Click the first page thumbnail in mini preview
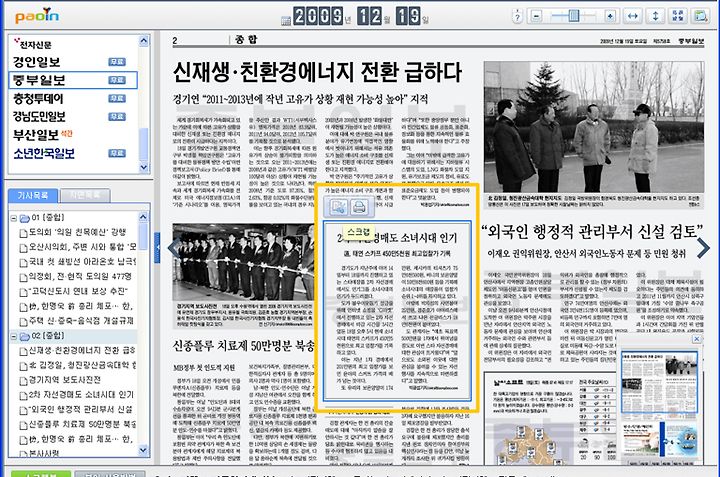 point(659,383)
